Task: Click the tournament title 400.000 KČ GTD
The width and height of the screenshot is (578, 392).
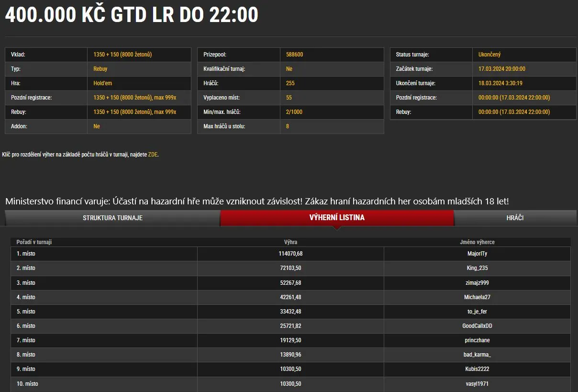Action: click(x=131, y=14)
